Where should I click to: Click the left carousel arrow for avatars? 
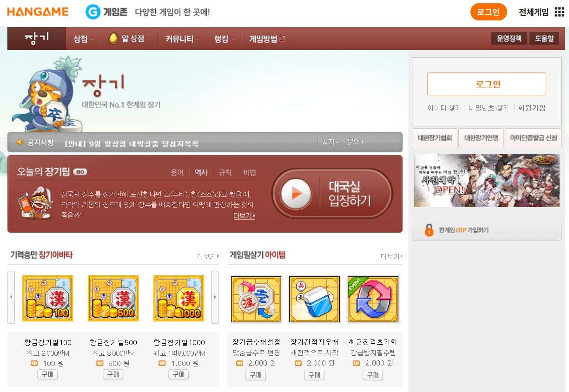click(11, 297)
